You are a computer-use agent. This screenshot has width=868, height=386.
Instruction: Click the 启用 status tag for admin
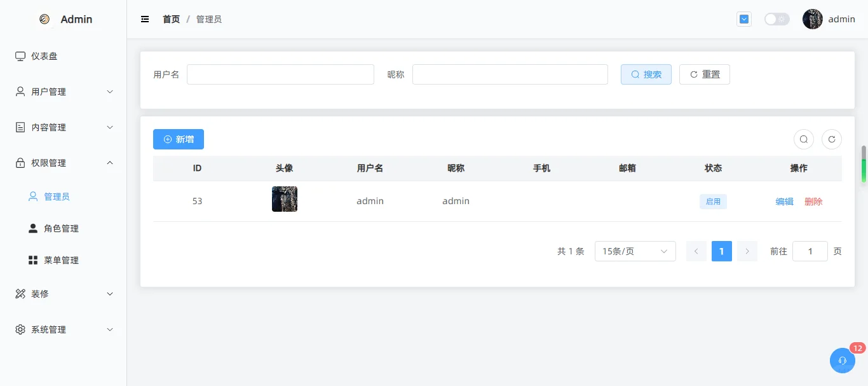713,201
